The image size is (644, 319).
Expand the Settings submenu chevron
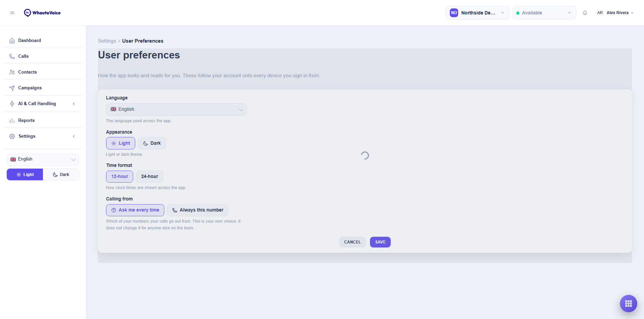[74, 136]
